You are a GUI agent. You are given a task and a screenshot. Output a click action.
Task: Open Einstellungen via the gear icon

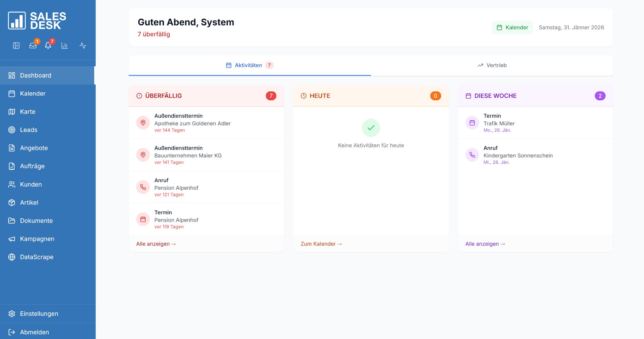(x=12, y=314)
